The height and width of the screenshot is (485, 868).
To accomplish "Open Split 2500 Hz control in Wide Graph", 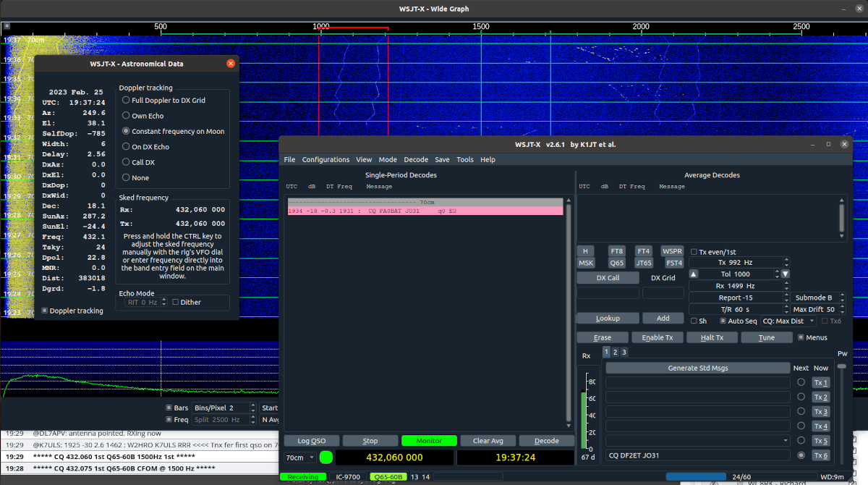I will (x=225, y=420).
